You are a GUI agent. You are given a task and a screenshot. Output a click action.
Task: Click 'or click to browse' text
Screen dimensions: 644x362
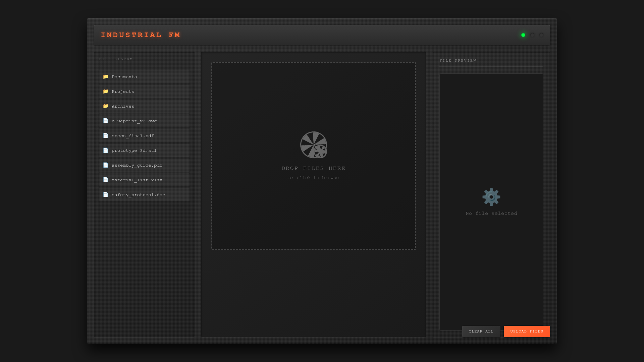tap(313, 178)
